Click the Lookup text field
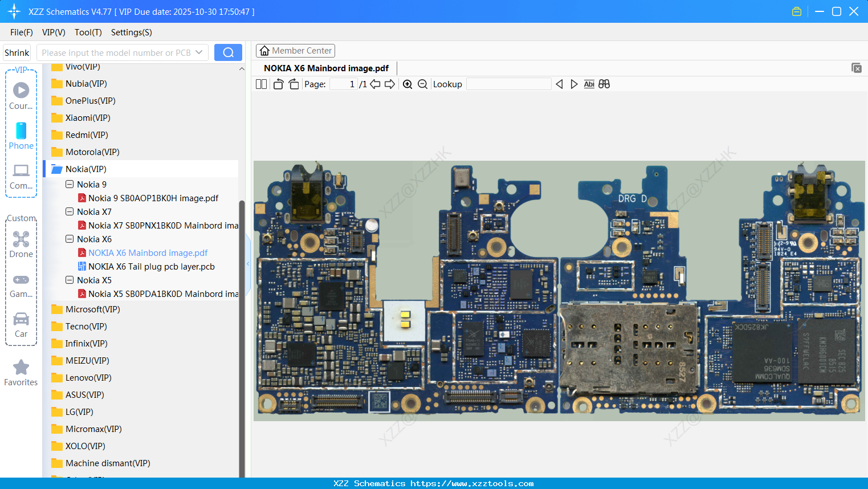868x489 pixels. coord(508,84)
